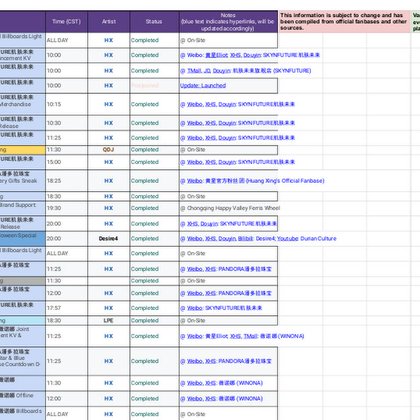Select HX in the 19:30 row
The height and width of the screenshot is (420, 420).
tap(109, 208)
